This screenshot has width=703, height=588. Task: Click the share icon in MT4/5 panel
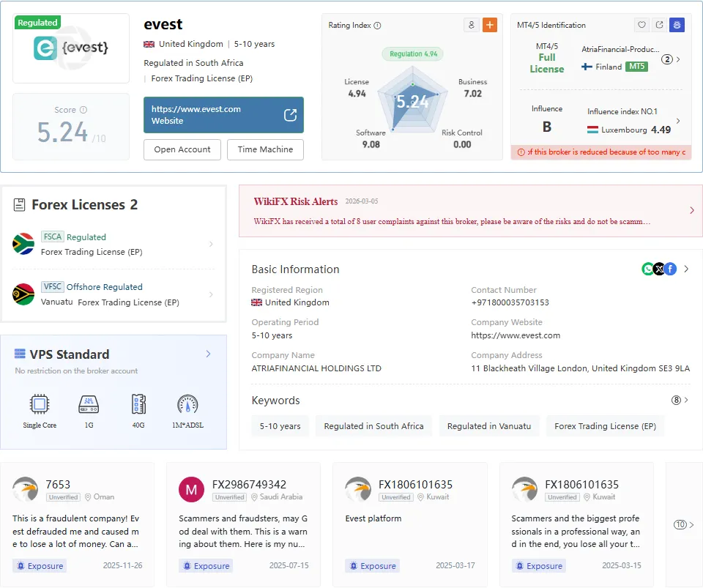(x=659, y=25)
